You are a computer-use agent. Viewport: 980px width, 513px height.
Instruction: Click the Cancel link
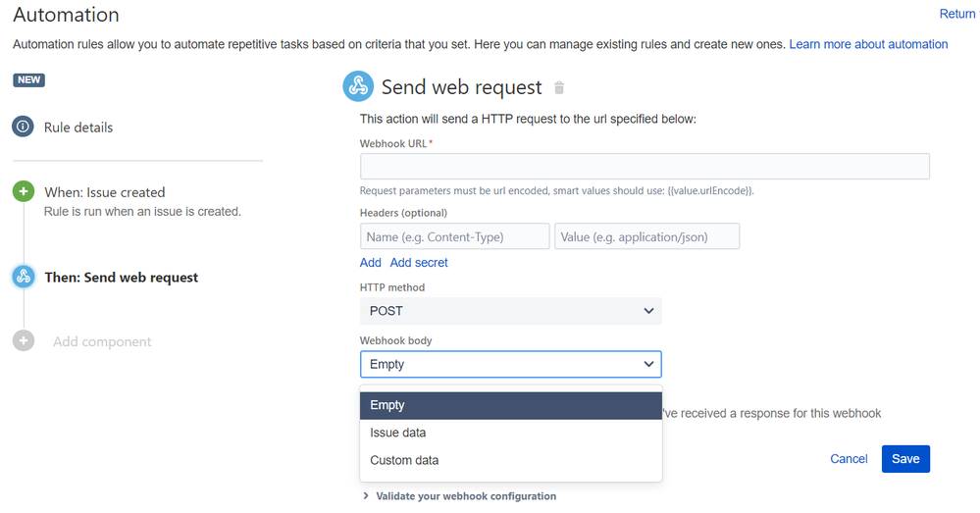coord(849,459)
